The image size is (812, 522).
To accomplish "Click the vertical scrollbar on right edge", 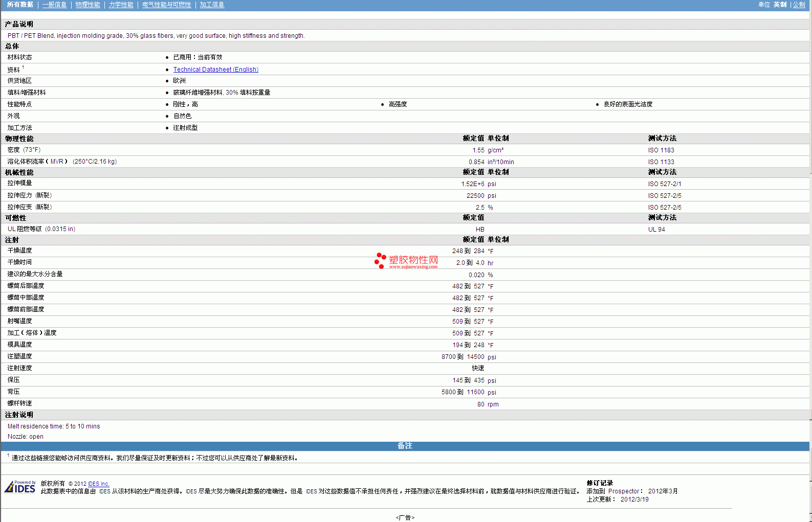I will (810, 256).
